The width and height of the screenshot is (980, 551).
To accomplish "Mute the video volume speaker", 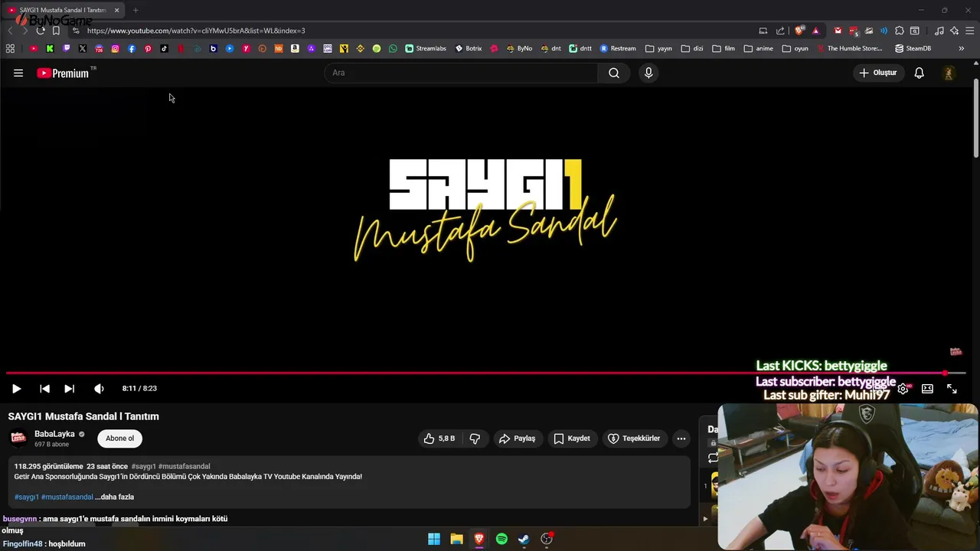I will tap(99, 389).
